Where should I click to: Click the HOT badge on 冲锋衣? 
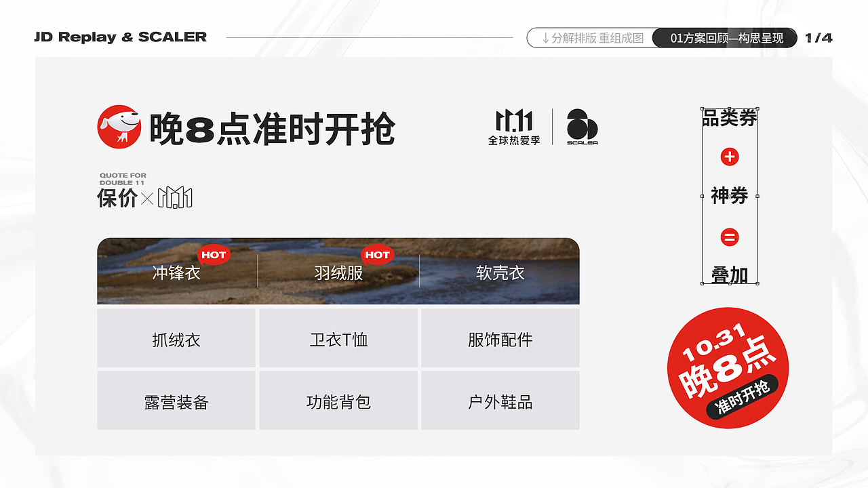(x=215, y=255)
